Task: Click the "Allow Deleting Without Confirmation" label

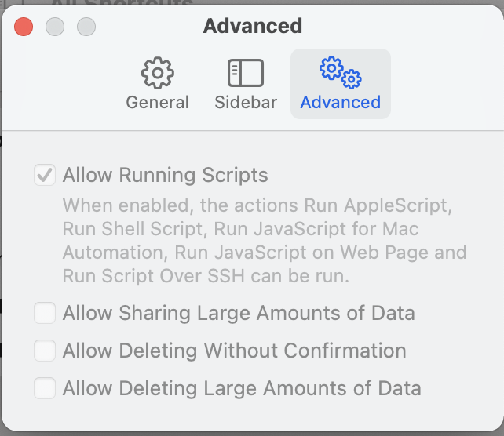Action: 234,351
